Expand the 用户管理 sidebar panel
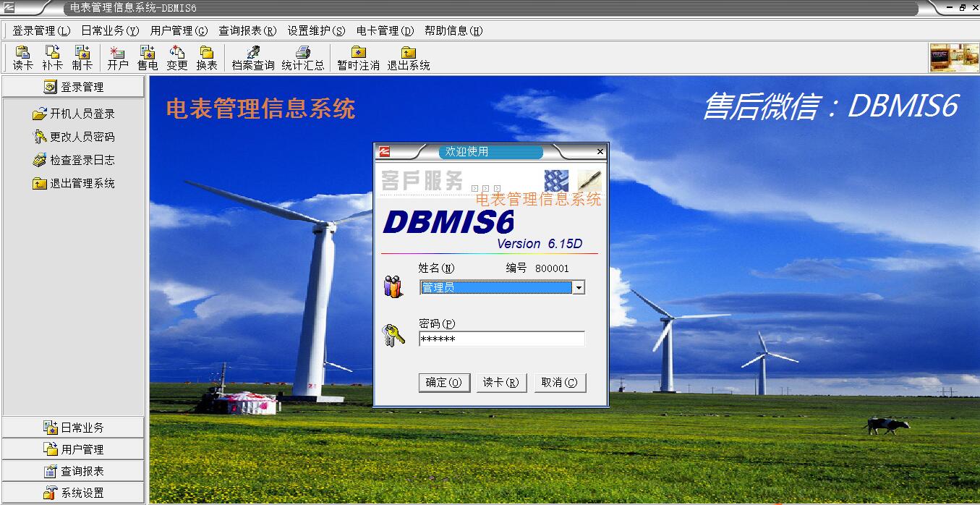 click(73, 449)
